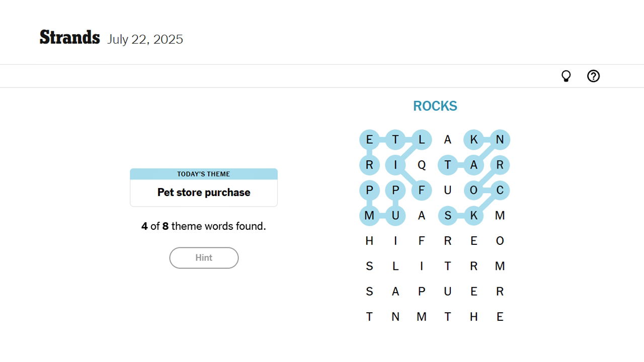Click the Pet store purchase theme text
Image resolution: width=644 pixels, height=362 pixels.
(x=204, y=193)
